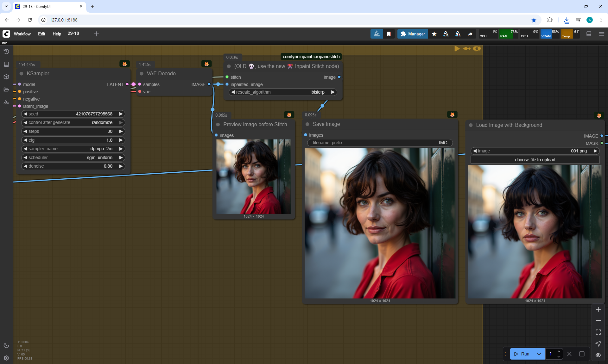Screen dimensions: 608x364
Task: Open settings gear in sidebar
Action: click(x=6, y=358)
